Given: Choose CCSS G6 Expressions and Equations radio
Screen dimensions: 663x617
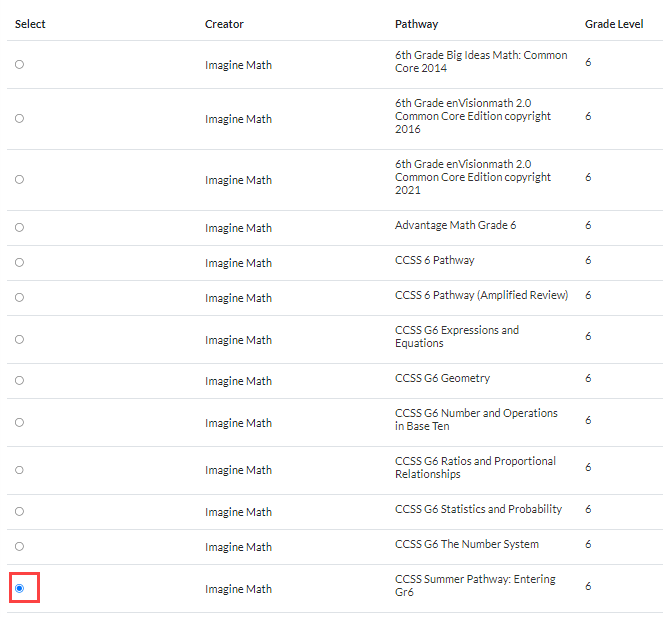Looking at the screenshot, I should tap(20, 339).
